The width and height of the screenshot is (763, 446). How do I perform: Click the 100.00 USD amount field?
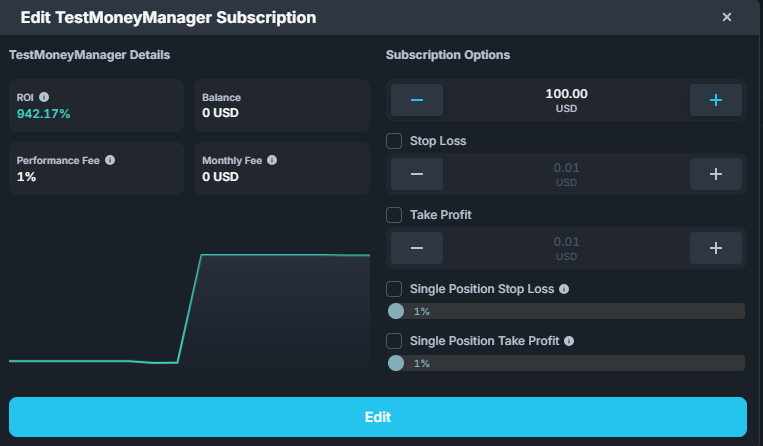566,100
